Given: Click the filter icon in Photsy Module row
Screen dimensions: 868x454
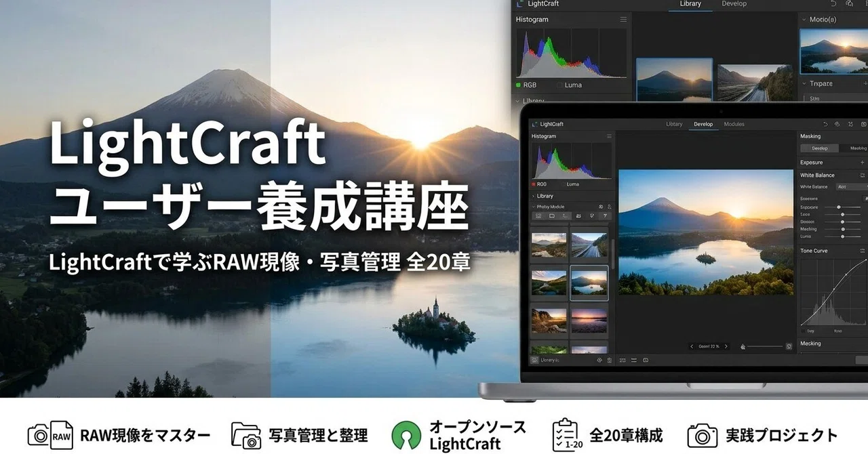Looking at the screenshot, I should click(606, 216).
